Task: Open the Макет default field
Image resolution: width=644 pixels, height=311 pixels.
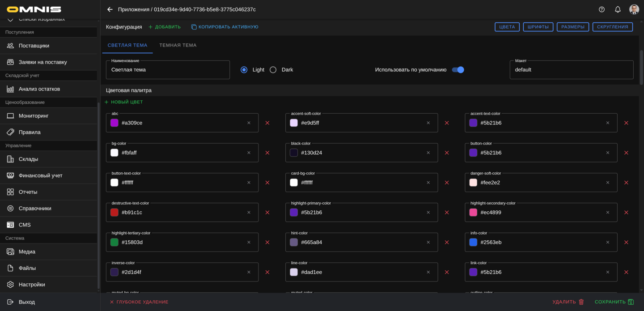Action: (571, 70)
